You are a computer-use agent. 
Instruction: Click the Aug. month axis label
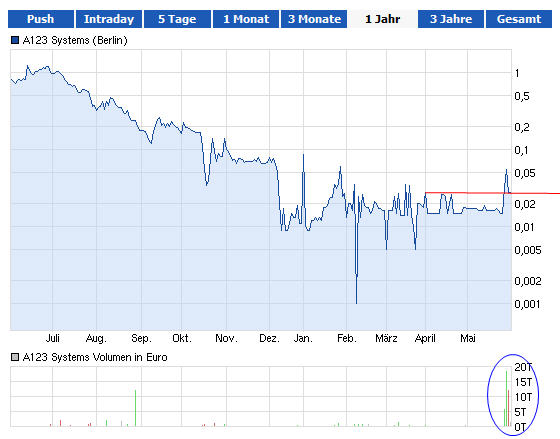(96, 339)
